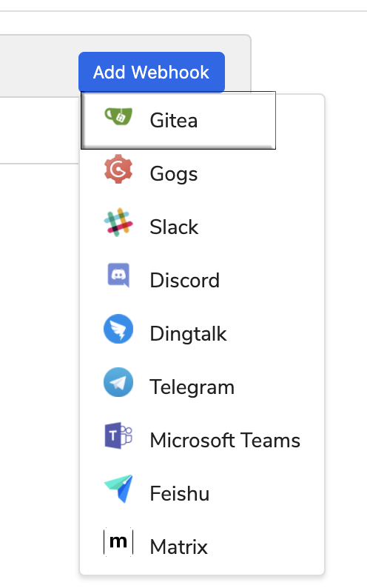Click the Slack hashtag logo icon

point(118,222)
